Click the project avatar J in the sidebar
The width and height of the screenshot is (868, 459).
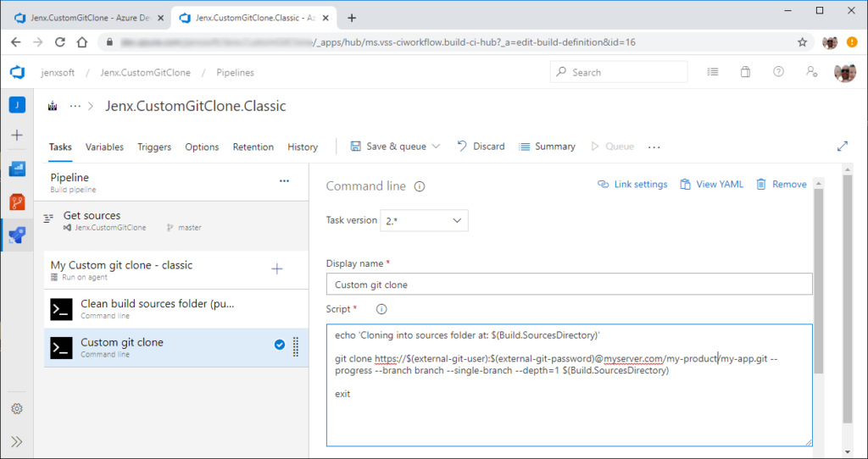17,104
